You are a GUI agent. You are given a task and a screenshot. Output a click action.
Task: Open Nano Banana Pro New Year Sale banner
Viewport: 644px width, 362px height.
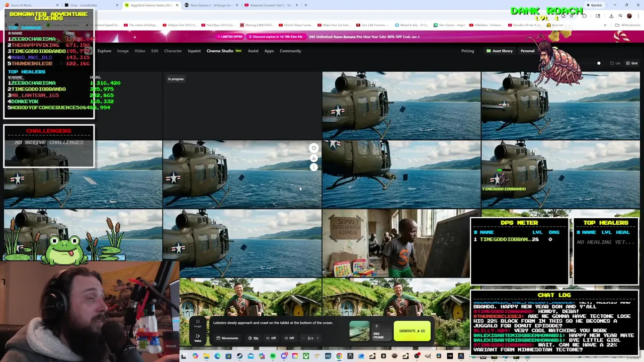(x=364, y=37)
